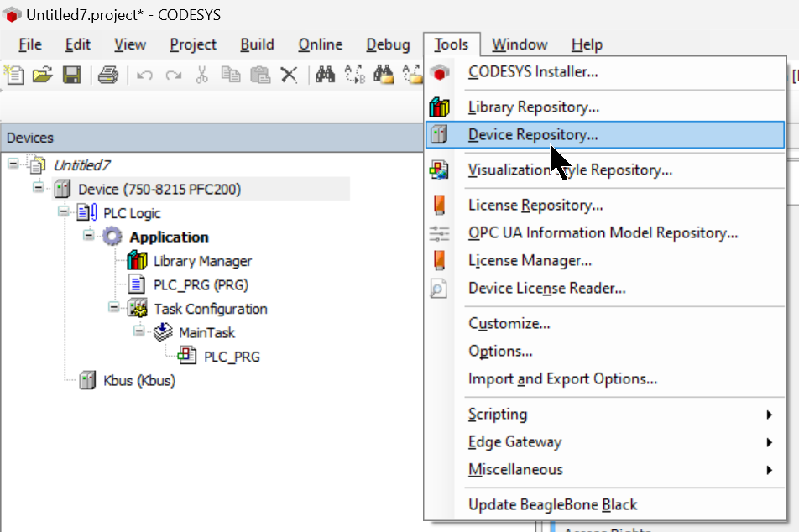Open the Build menu
The image size is (799, 532).
(x=257, y=44)
